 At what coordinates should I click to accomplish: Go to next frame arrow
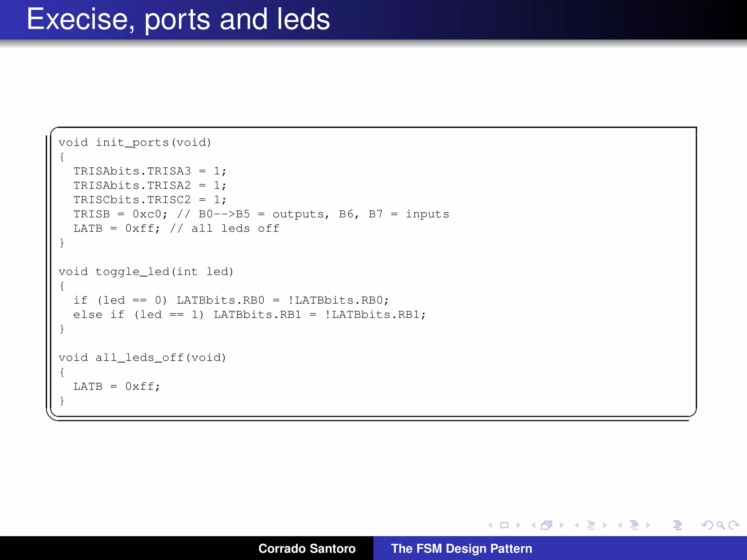point(562,525)
